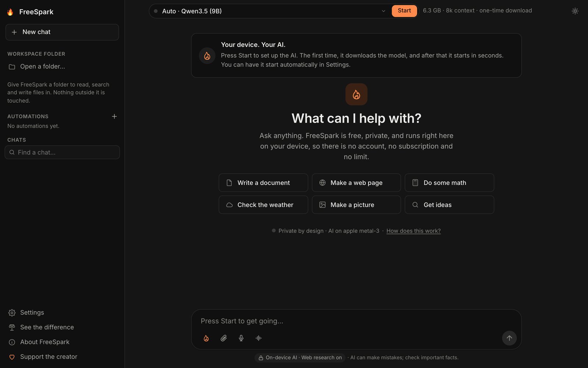Click the Your device. Your AI. title

[253, 45]
